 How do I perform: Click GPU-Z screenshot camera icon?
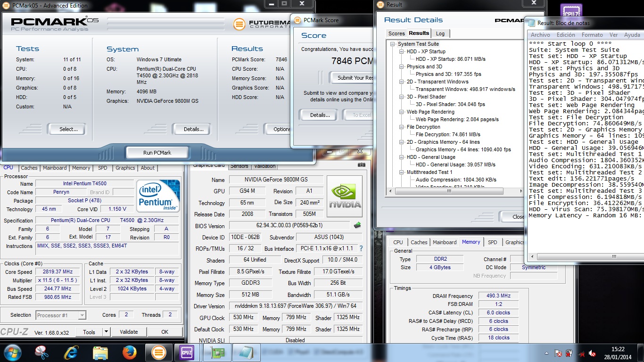tap(362, 165)
